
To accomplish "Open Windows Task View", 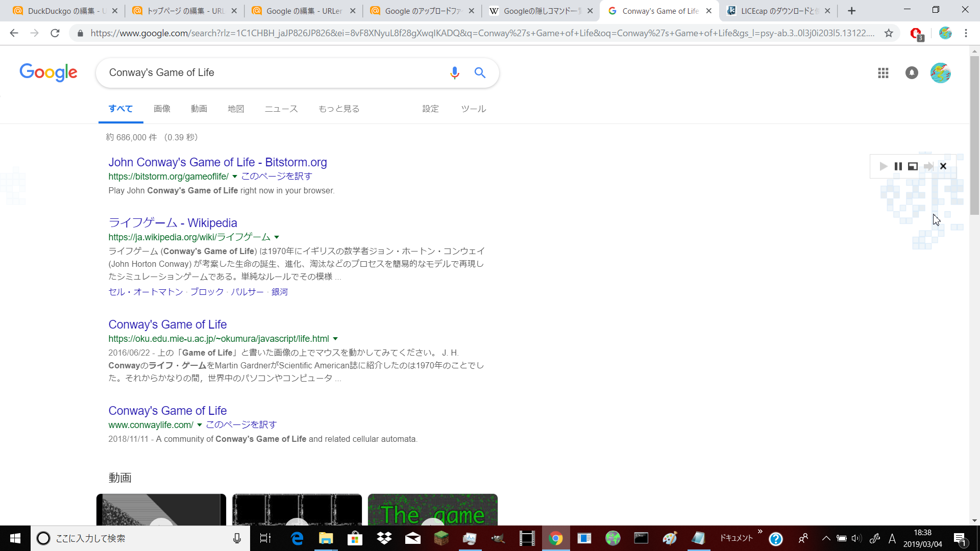I will [x=265, y=538].
